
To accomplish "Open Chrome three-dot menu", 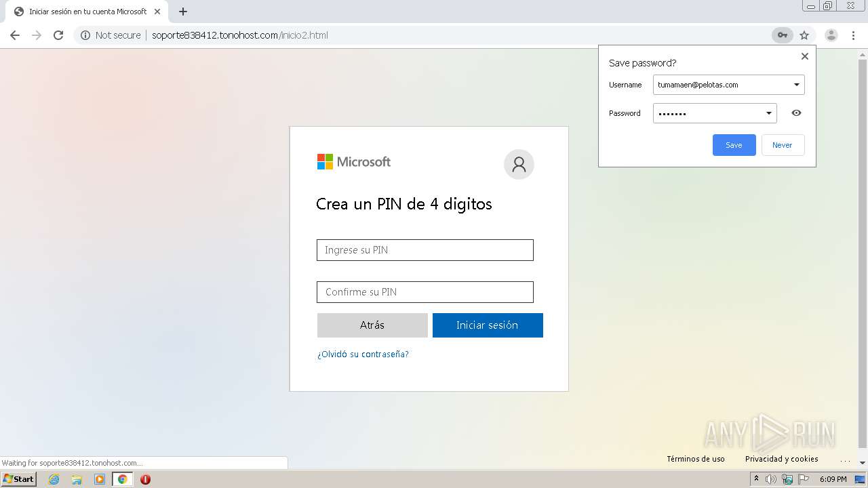I will (x=854, y=35).
